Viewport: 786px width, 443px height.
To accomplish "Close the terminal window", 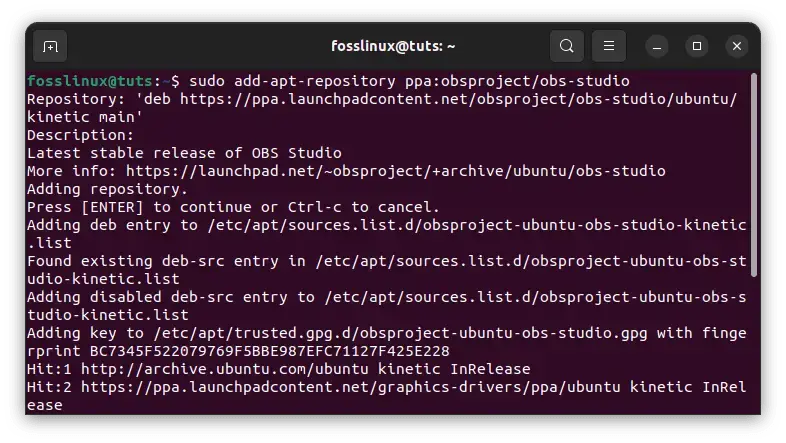I will coord(737,47).
